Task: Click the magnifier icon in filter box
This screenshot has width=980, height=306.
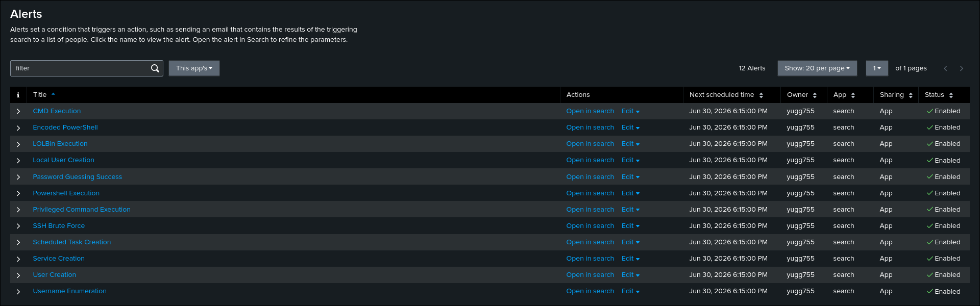Action: tap(155, 68)
